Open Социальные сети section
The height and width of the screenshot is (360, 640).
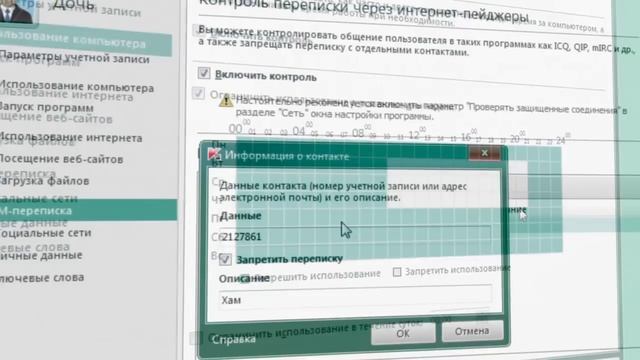[46, 233]
